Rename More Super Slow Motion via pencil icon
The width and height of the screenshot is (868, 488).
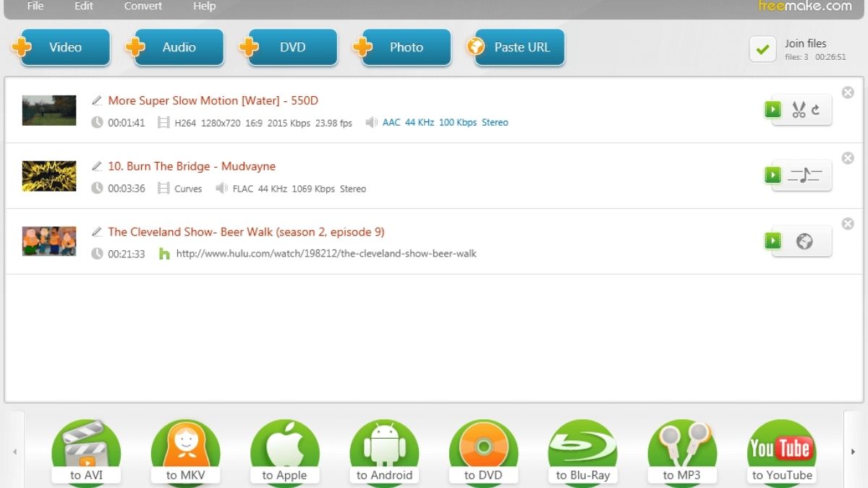97,100
